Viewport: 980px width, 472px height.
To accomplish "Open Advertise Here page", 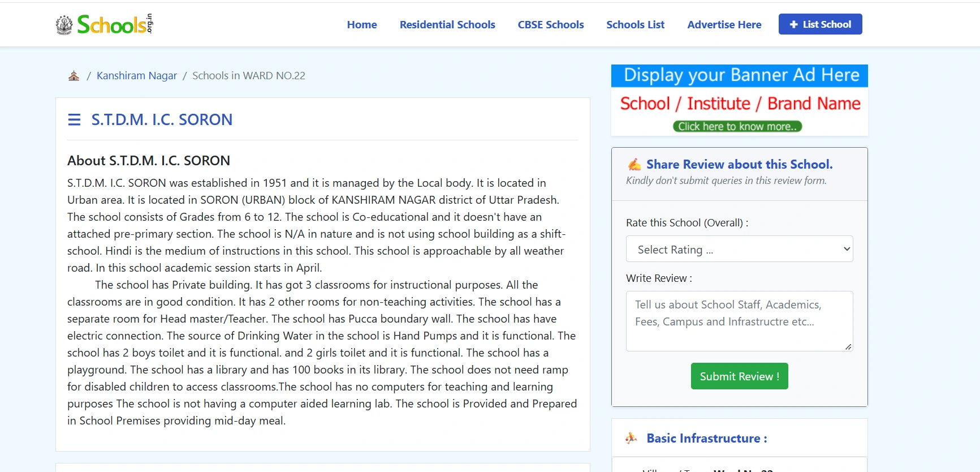I will [x=724, y=24].
